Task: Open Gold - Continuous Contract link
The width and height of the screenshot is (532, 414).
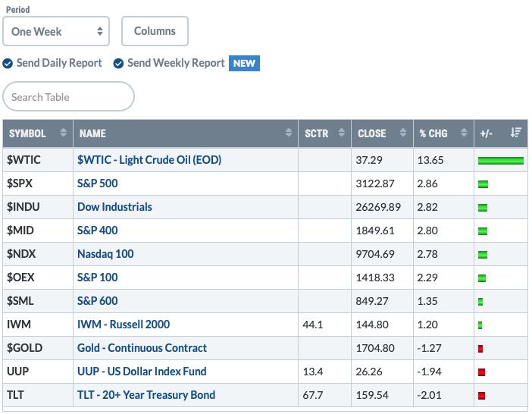Action: (x=142, y=348)
